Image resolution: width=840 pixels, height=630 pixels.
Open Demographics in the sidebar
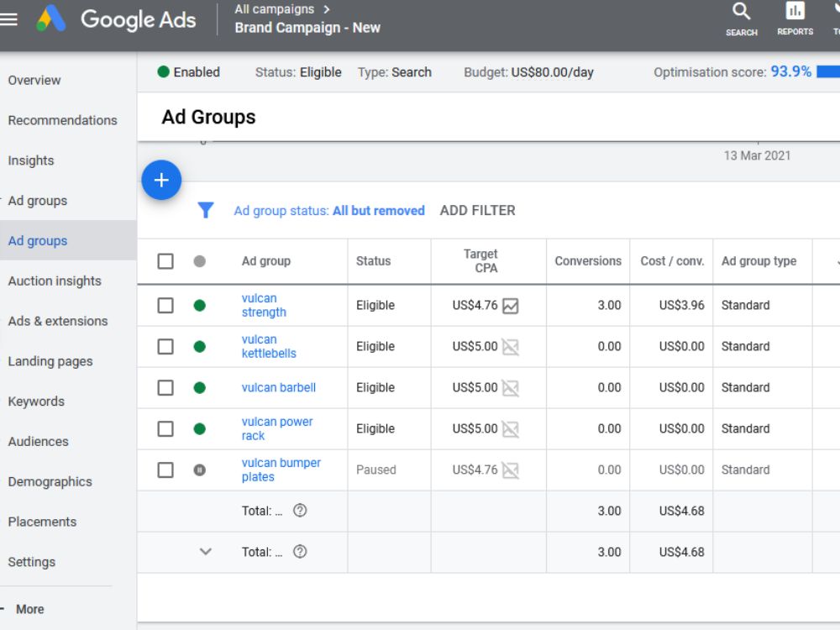coord(50,482)
